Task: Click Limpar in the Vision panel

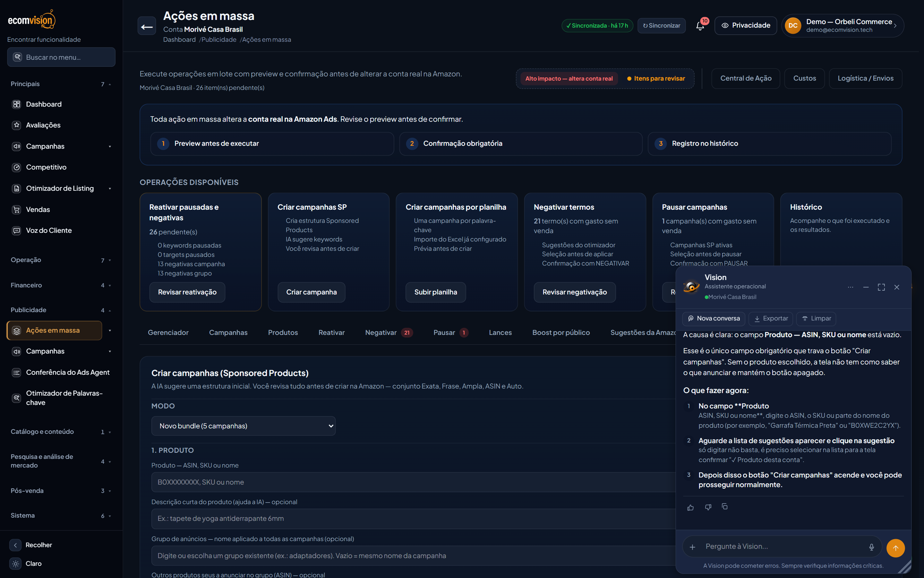Action: point(816,319)
